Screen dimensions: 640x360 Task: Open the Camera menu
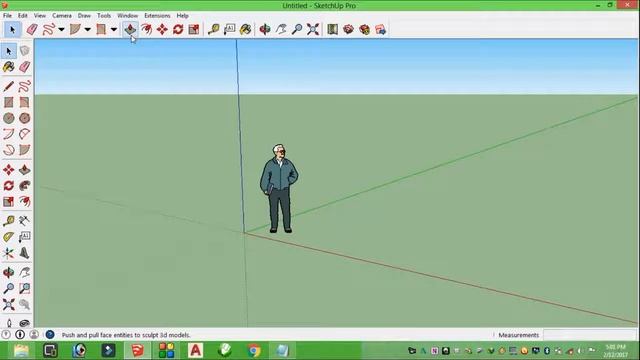pos(62,16)
